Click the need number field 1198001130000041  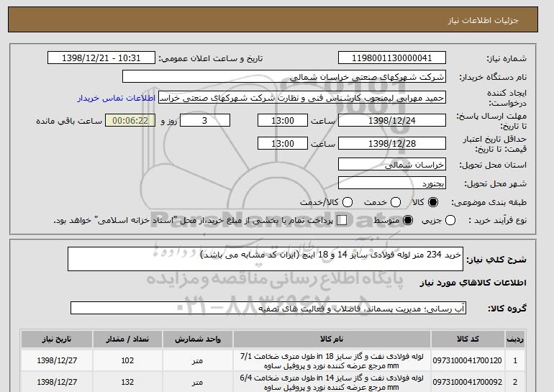pos(392,58)
